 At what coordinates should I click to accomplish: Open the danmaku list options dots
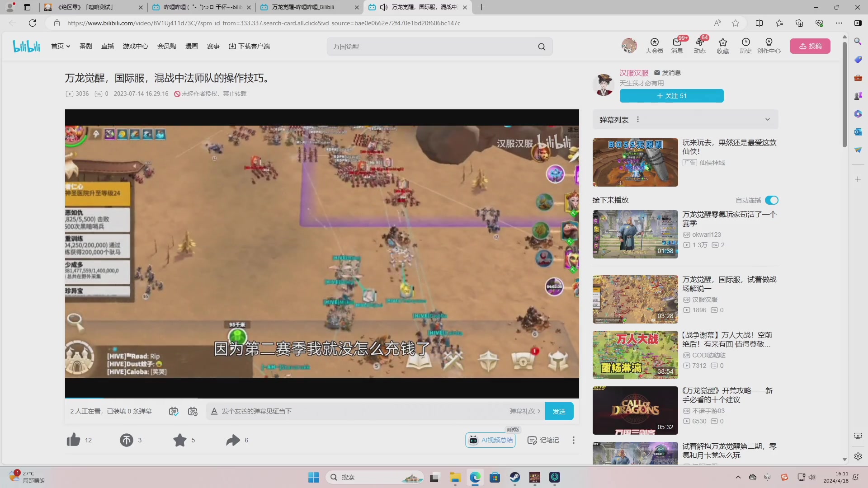[638, 119]
